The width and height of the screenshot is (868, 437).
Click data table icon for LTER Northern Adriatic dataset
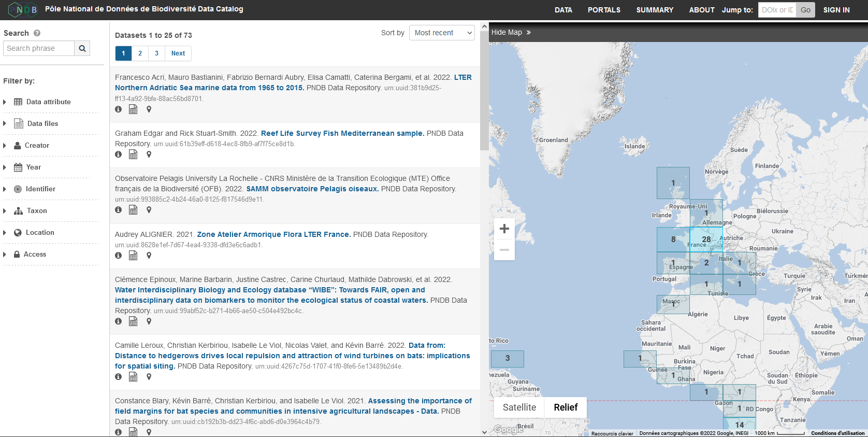133,109
